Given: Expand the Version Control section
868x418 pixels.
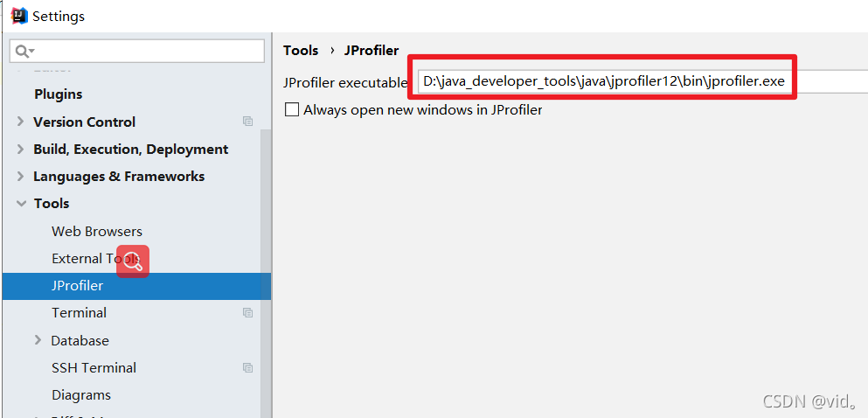Looking at the screenshot, I should 20,122.
